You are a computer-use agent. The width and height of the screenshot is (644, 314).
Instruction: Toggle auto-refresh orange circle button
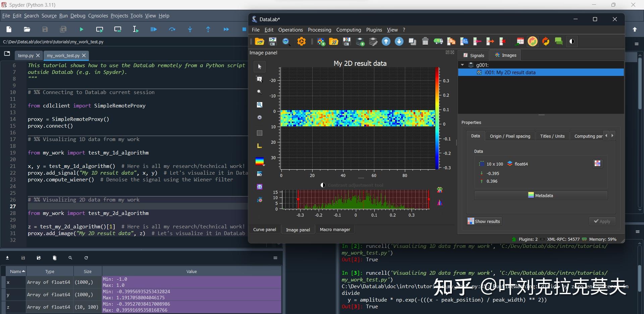pos(533,42)
